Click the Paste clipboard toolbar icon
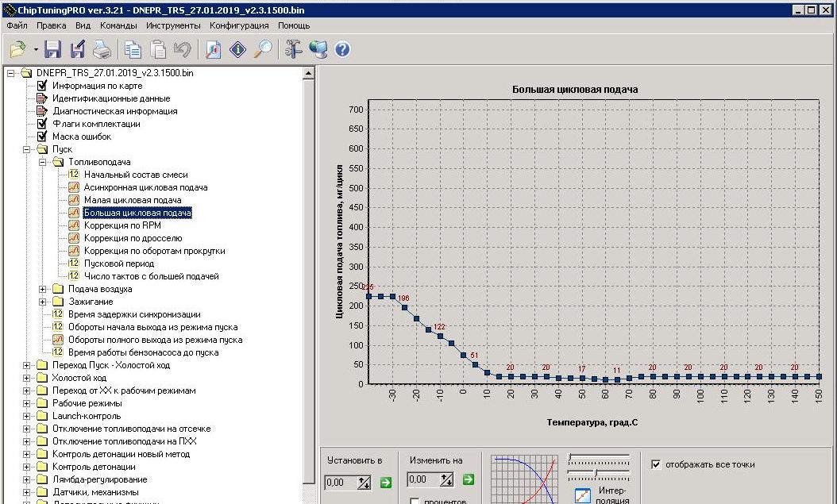This screenshot has width=837, height=504. coord(158,49)
